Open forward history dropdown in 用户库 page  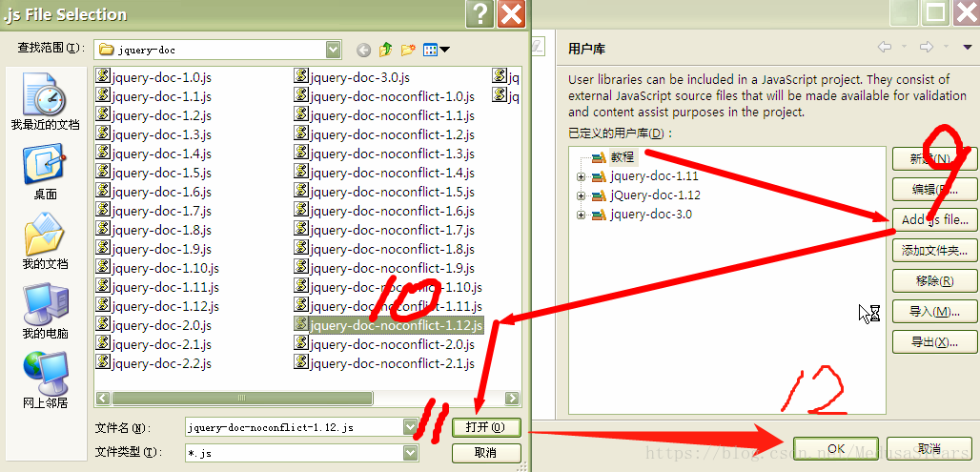click(x=946, y=48)
